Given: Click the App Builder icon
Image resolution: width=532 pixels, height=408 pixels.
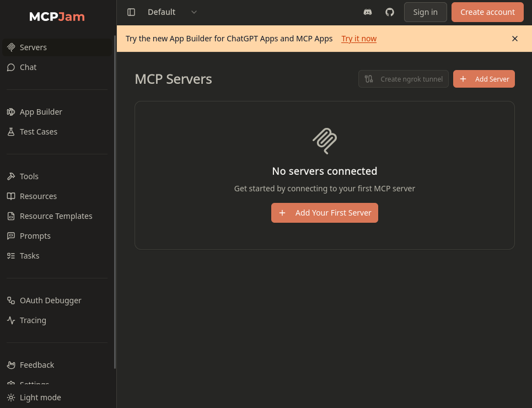Looking at the screenshot, I should click(11, 112).
